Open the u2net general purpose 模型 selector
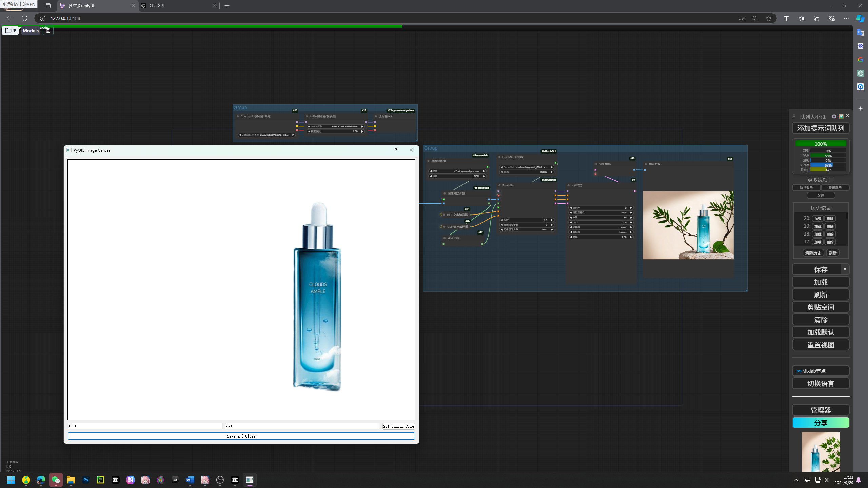Screen dimensions: 868x488 click(x=458, y=171)
